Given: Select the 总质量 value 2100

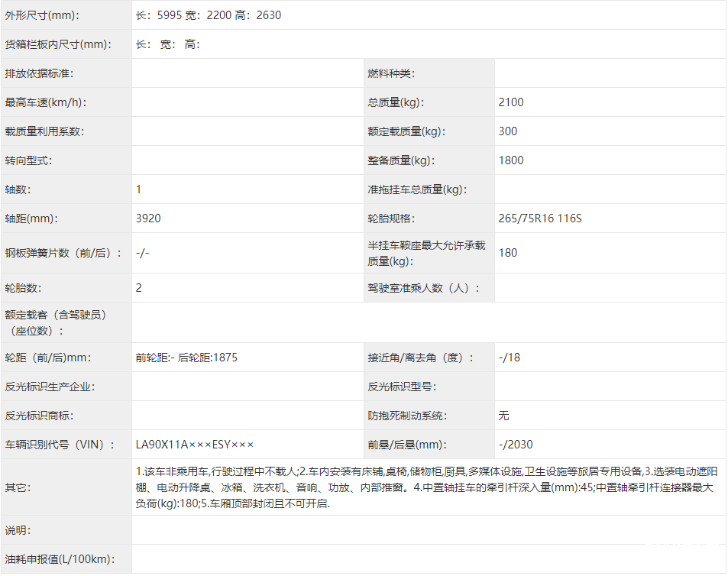Looking at the screenshot, I should 511,102.
